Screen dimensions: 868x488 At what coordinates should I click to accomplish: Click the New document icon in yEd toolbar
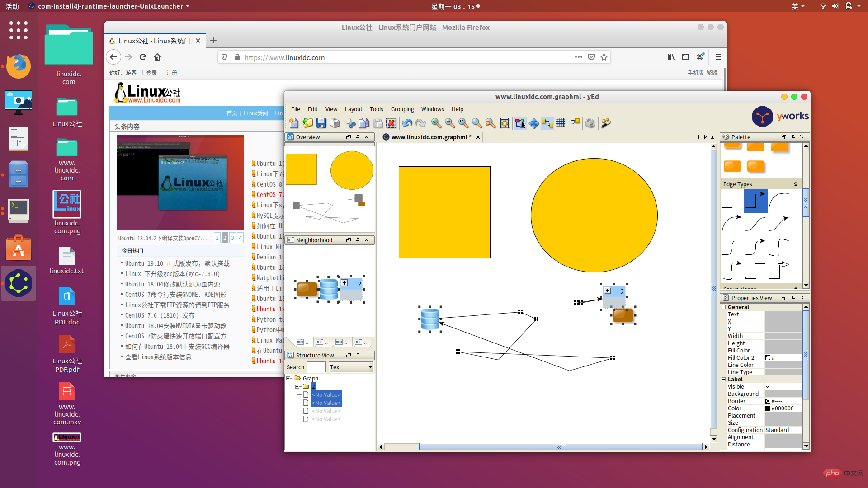294,123
